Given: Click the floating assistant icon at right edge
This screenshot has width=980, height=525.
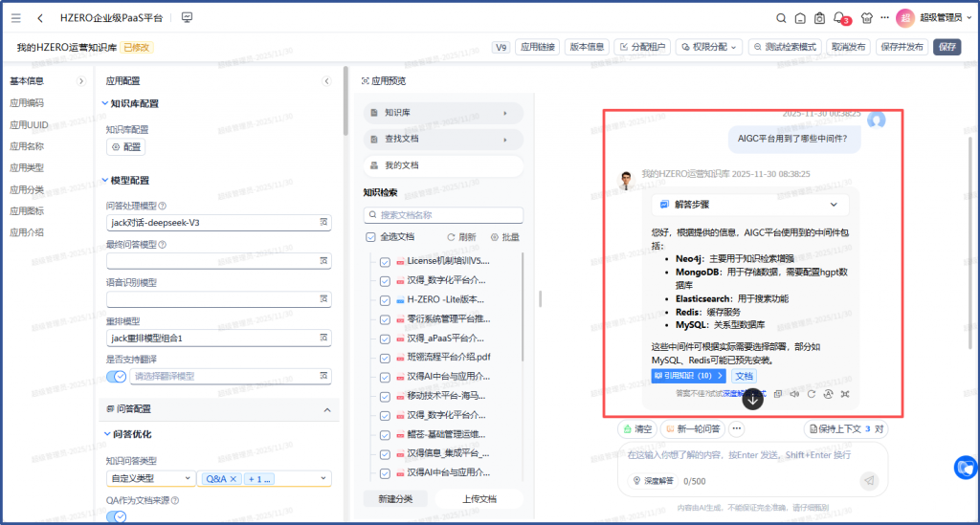Looking at the screenshot, I should pos(966,468).
